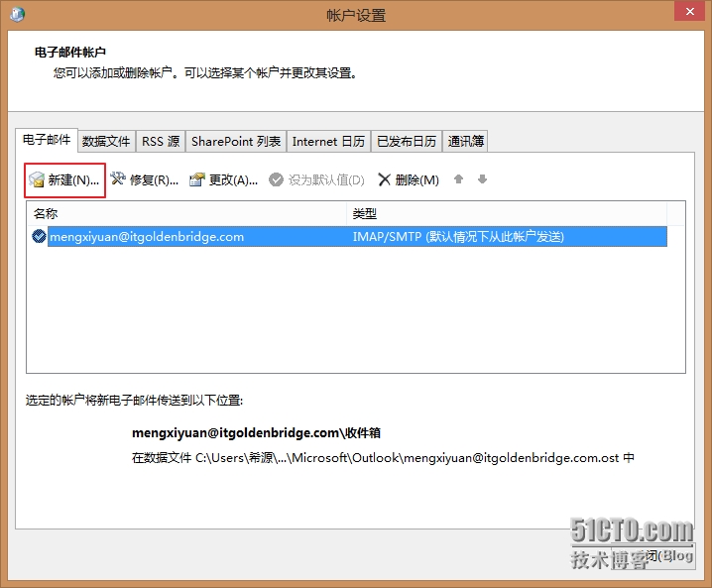Viewport: 712px width, 588px height.
Task: Select the RSS 源 tab
Action: pos(161,142)
